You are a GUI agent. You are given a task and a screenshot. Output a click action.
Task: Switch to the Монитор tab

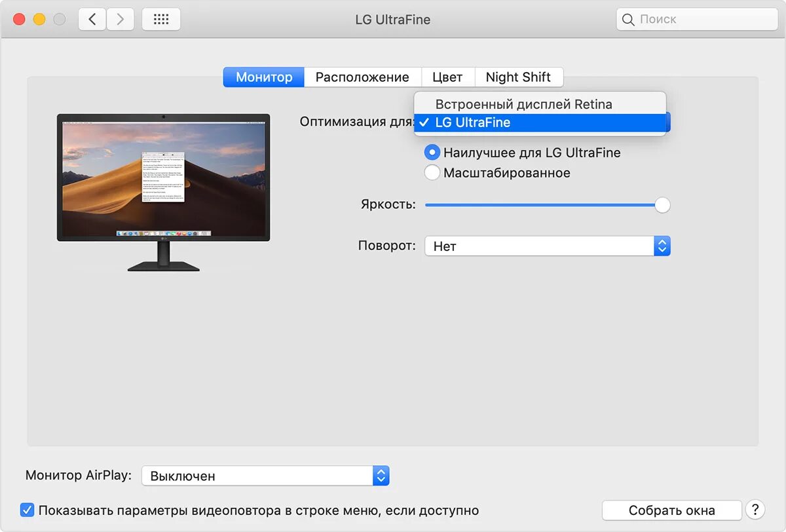tap(263, 77)
